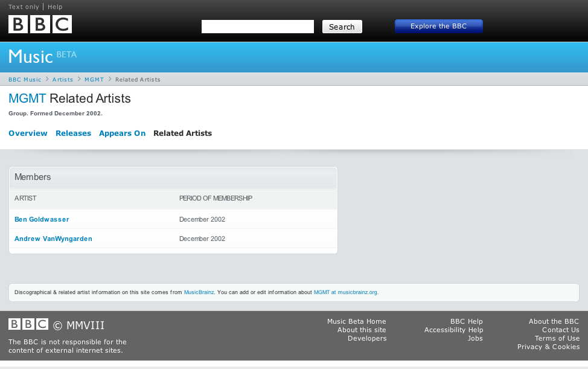This screenshot has width=588, height=369.
Task: Open Ben Goldwasser artist page
Action: (x=42, y=219)
